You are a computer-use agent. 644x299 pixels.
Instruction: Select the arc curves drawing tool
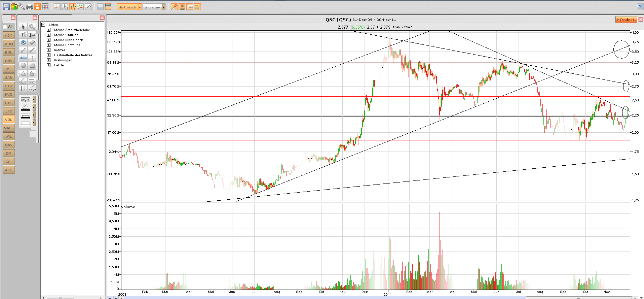[x=32, y=89]
